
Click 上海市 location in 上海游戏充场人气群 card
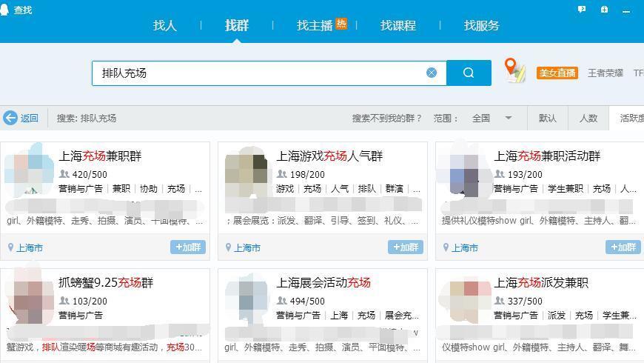(247, 248)
